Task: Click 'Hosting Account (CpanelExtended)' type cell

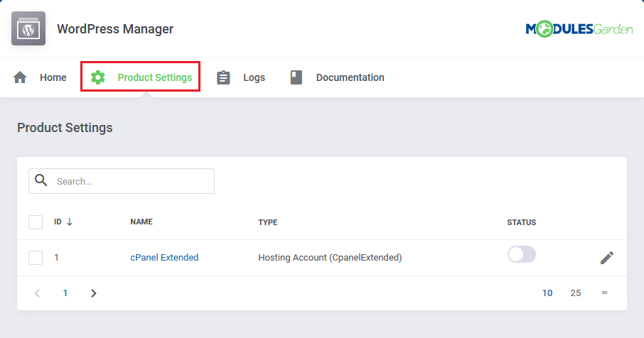Action: click(330, 258)
